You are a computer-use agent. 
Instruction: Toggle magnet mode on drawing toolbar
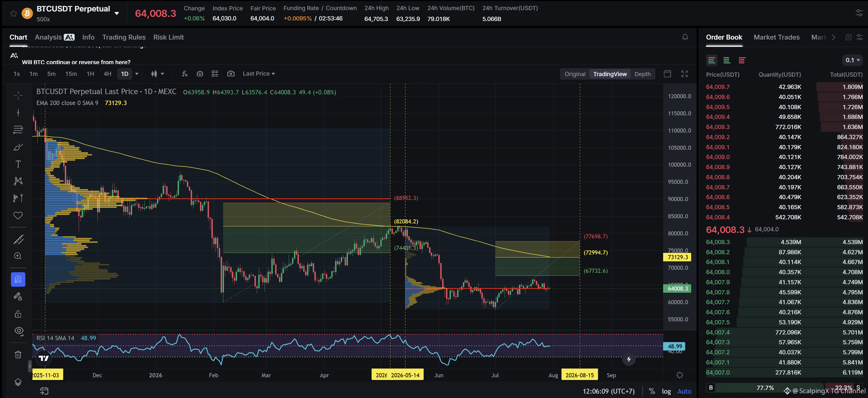(18, 279)
